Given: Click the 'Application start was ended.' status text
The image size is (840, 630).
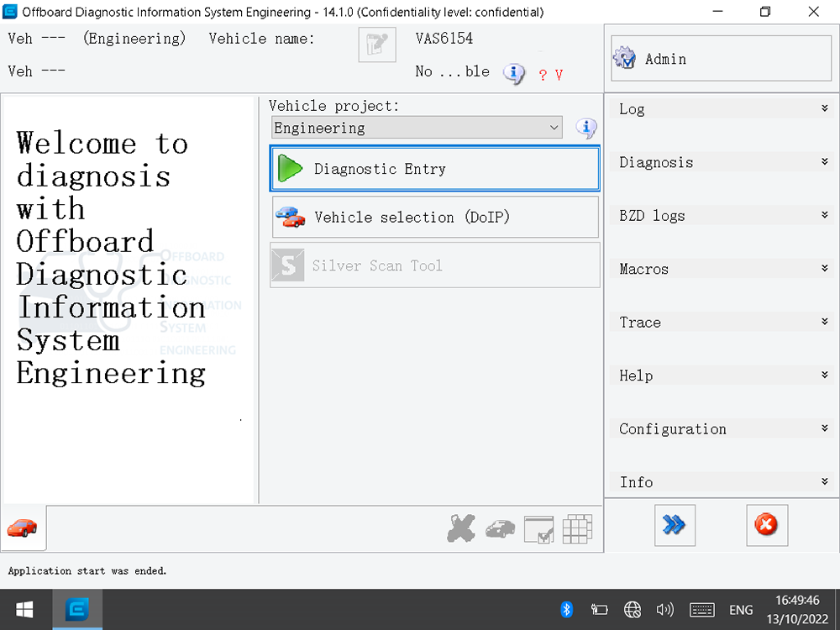Looking at the screenshot, I should 87,571.
